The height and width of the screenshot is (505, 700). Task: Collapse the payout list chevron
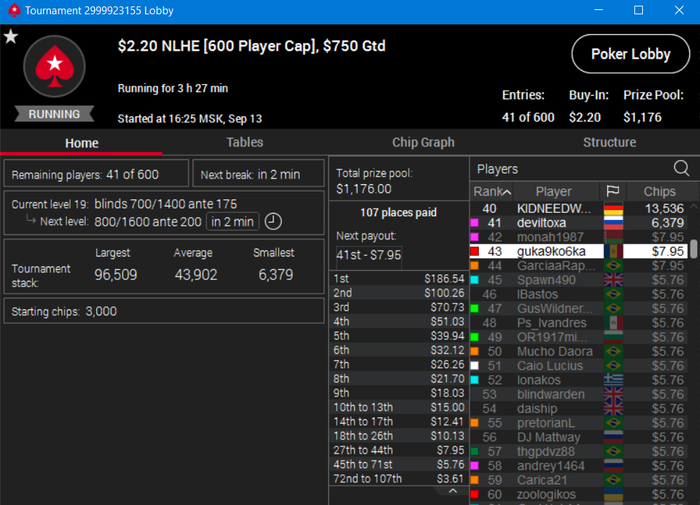[x=453, y=491]
